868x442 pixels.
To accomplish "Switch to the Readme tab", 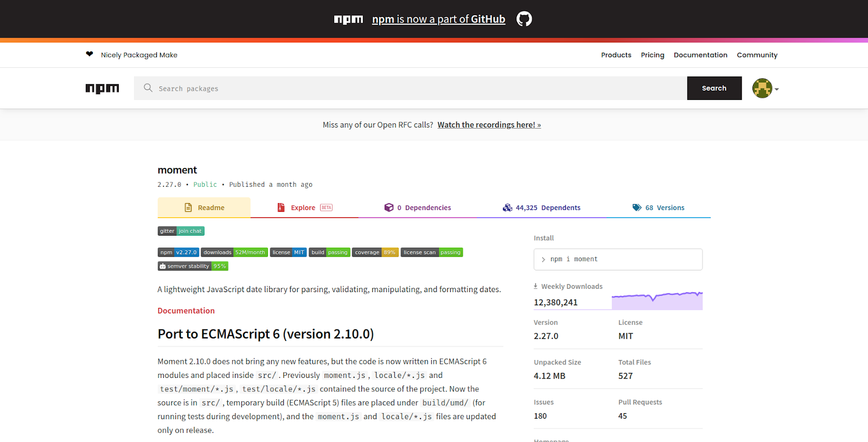I will click(204, 207).
